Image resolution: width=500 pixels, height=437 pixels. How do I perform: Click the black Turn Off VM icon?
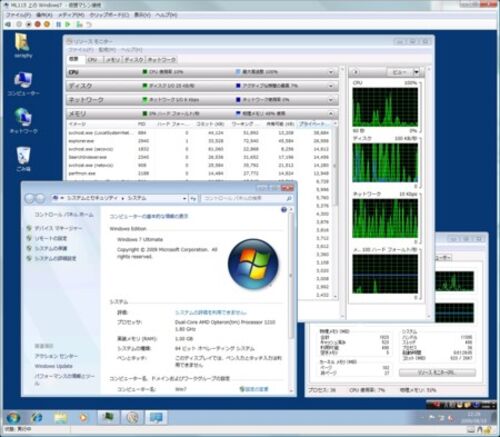click(x=29, y=24)
